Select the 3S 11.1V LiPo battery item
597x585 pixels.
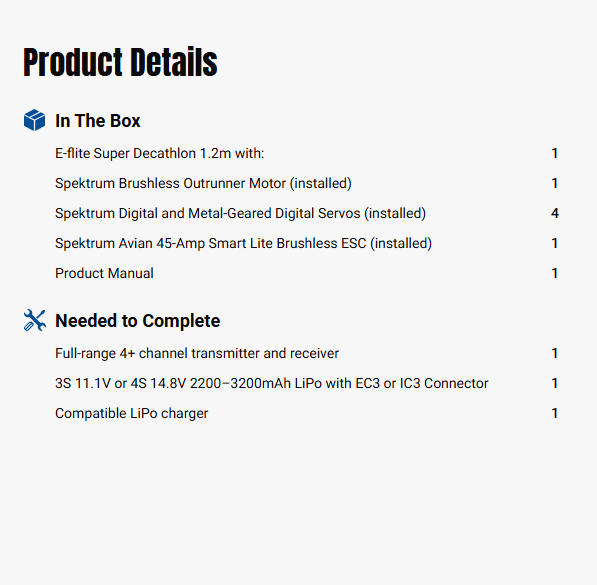click(271, 384)
